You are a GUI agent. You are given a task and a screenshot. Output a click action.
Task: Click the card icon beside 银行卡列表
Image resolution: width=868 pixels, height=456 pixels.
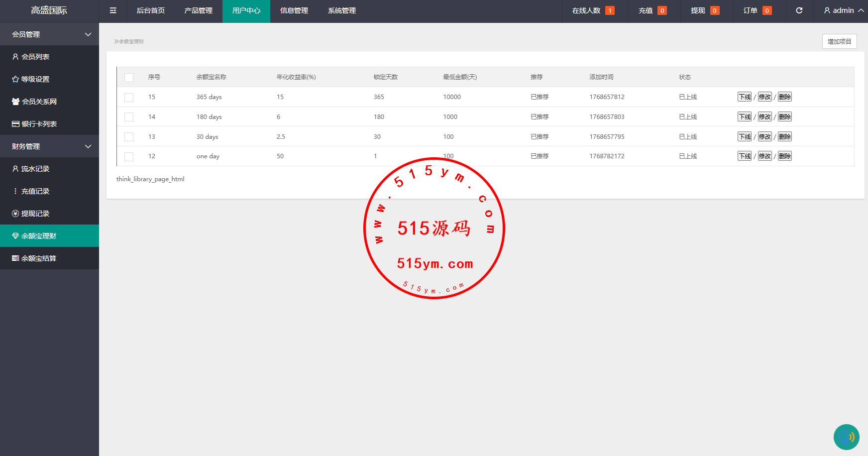(15, 124)
